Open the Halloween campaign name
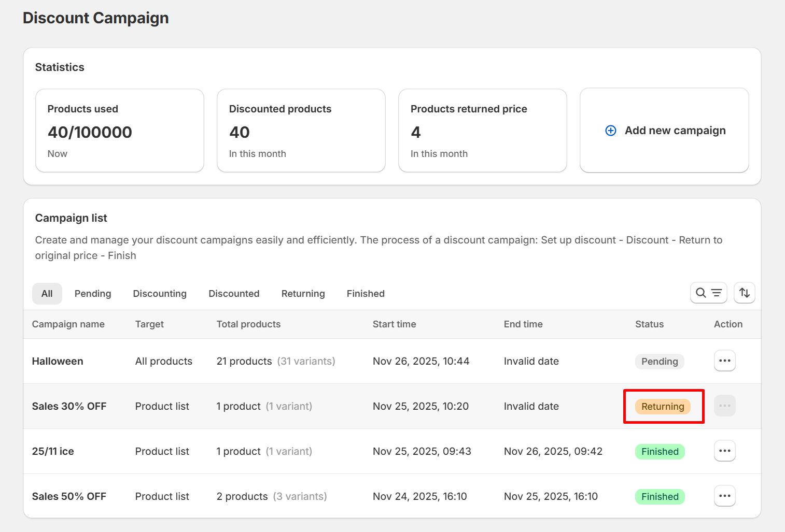Image resolution: width=785 pixels, height=532 pixels. pos(58,361)
